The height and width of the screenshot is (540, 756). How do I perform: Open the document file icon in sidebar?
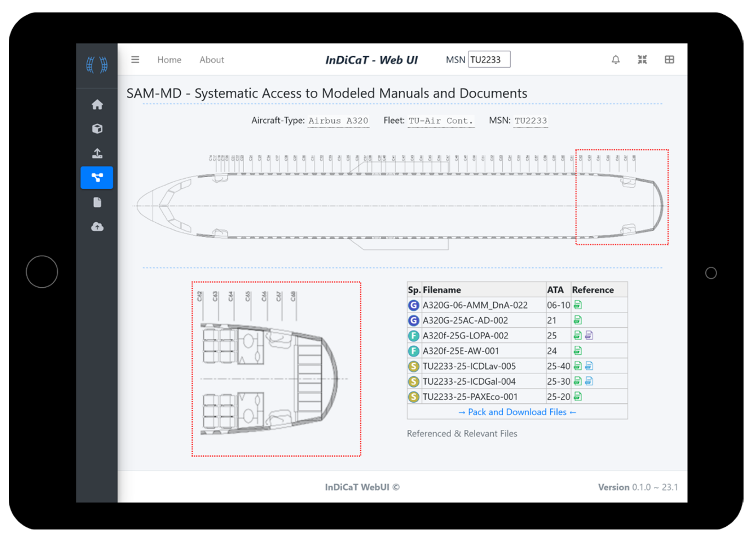tap(97, 202)
